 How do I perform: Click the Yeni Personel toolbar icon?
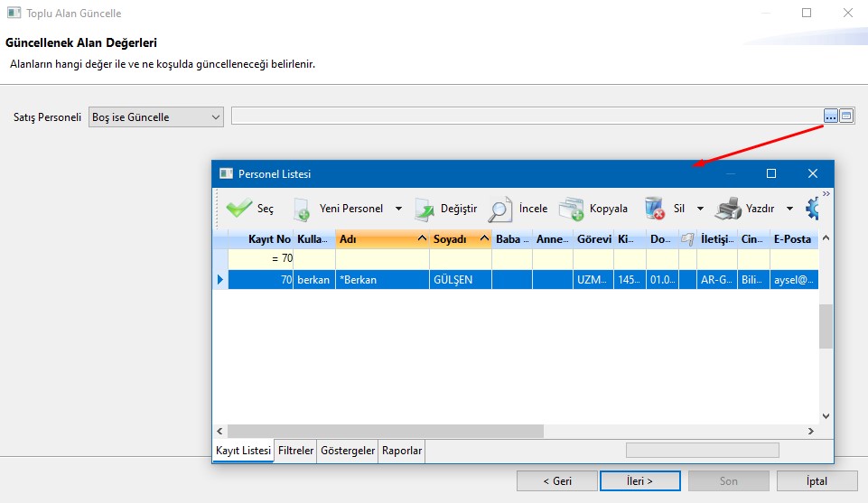302,209
